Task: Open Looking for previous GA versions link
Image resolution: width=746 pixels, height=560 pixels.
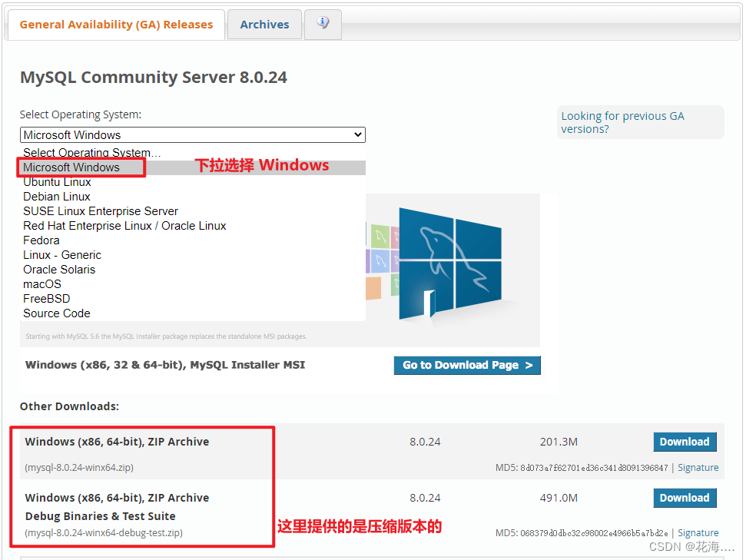Action: click(x=622, y=122)
